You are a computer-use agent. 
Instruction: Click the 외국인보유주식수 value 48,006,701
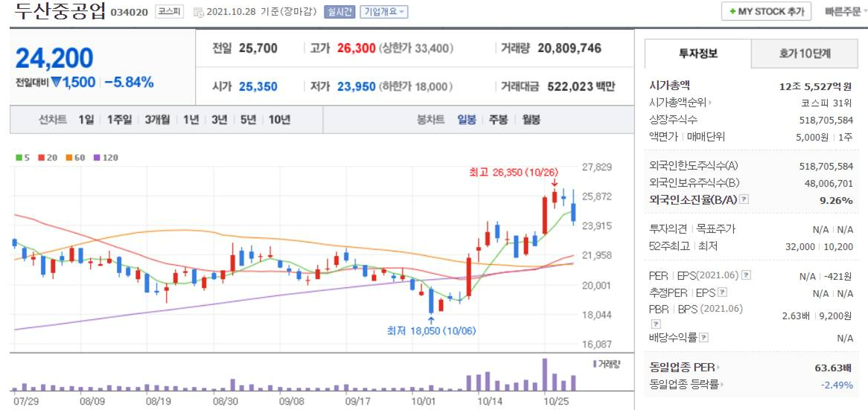click(829, 183)
